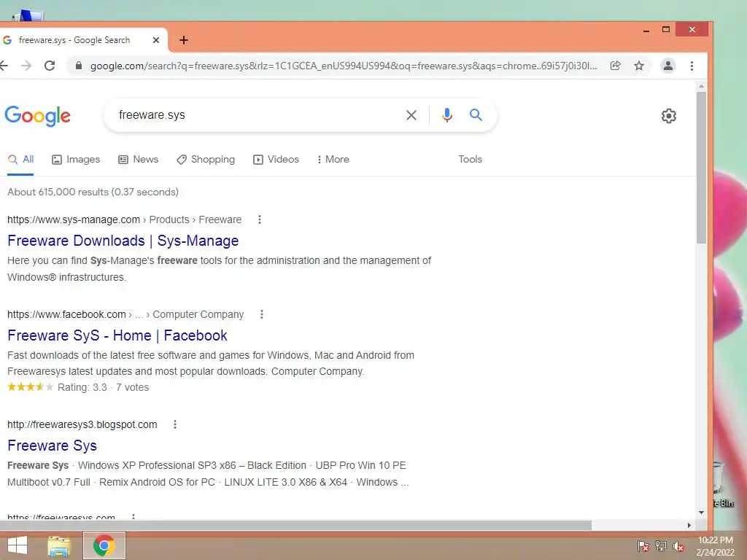Open the Freeware Downloads | Sys-Manage link
747x560 pixels.
point(123,241)
